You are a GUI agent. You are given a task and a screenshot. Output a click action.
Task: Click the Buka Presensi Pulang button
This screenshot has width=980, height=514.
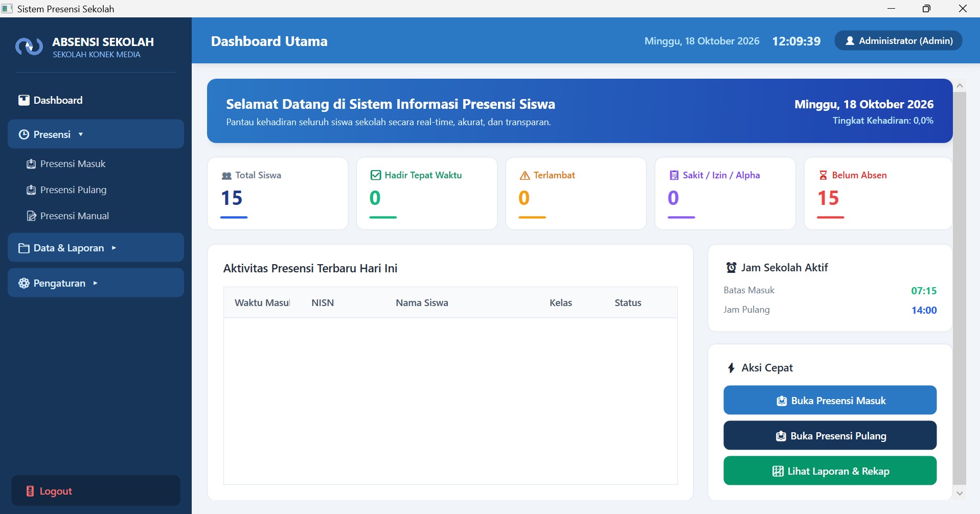[x=830, y=435]
